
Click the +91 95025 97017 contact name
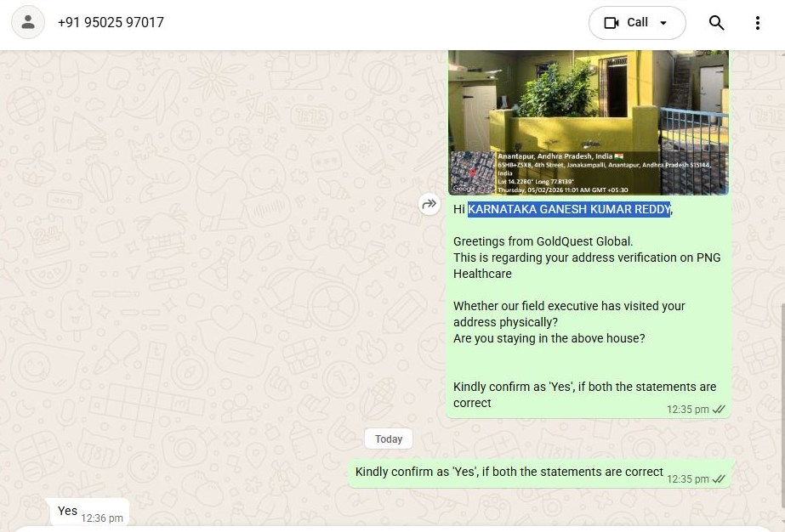pyautogui.click(x=111, y=23)
